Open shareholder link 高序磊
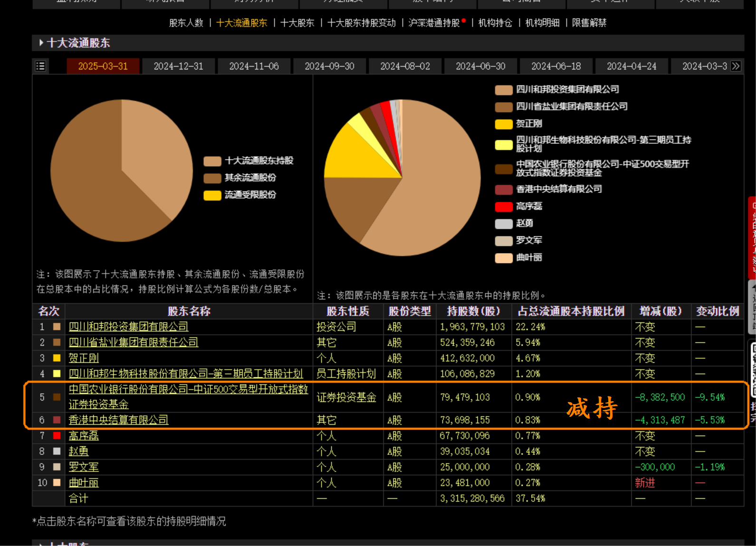Screen dimensions: 756x546 pos(84,435)
